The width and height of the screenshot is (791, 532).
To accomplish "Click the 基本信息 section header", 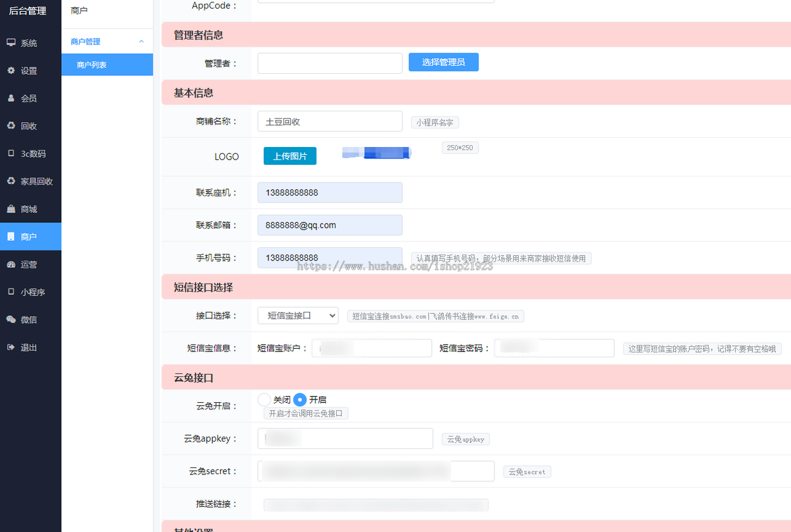I will 476,93.
